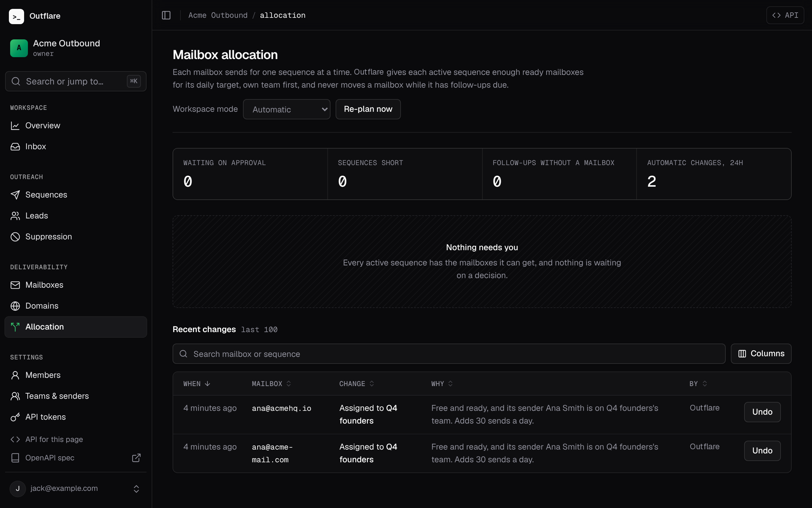The width and height of the screenshot is (812, 508).
Task: Go to Mailboxes
Action: (76, 285)
